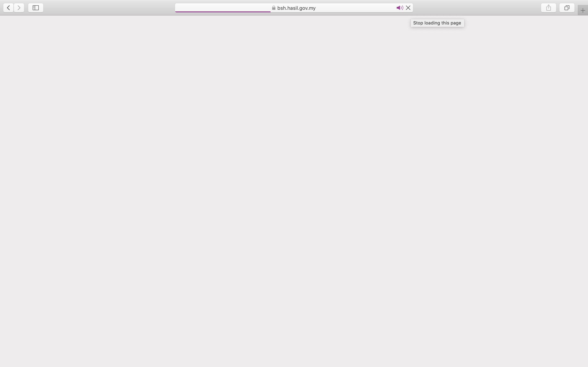
Task: Click the forward navigation arrow
Action: 19,8
